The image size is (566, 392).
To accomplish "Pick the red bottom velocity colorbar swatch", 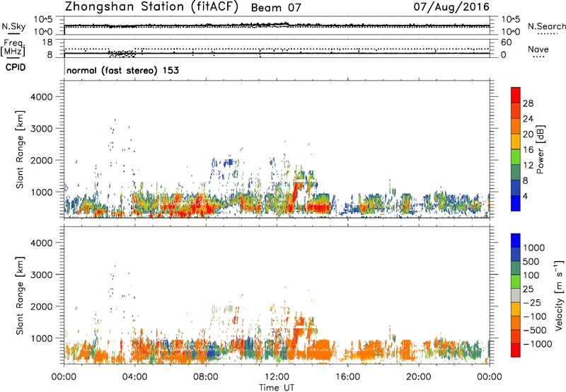I will 516,350.
